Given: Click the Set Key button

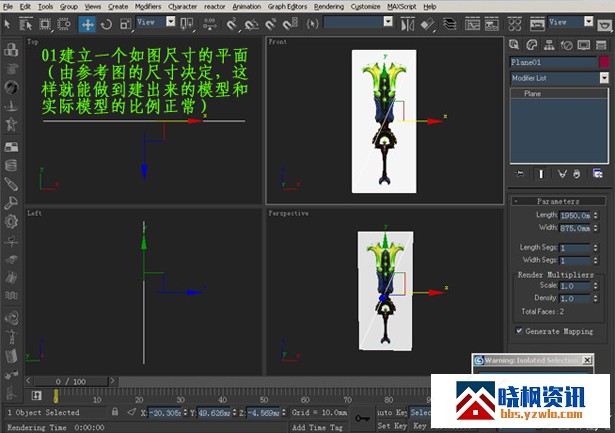Looking at the screenshot, I should click(x=392, y=426).
